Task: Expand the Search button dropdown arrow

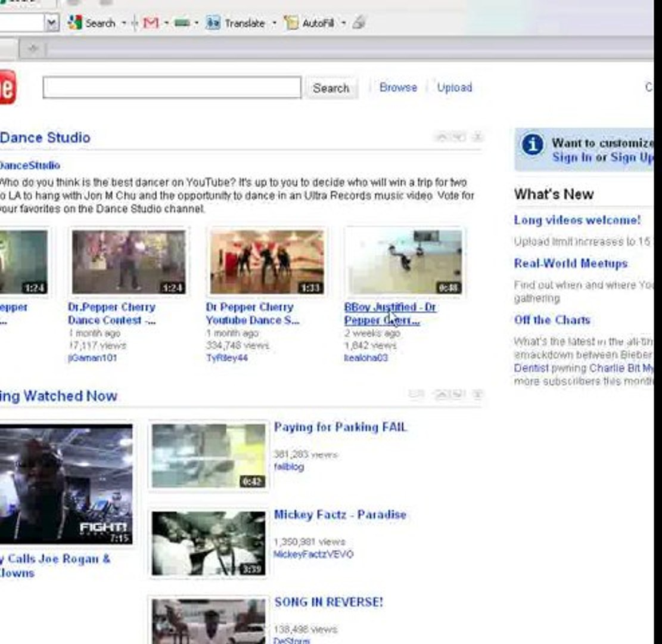Action: click(124, 23)
